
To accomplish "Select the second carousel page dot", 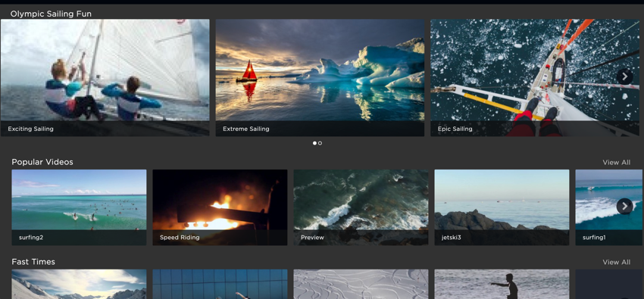I will tap(320, 143).
